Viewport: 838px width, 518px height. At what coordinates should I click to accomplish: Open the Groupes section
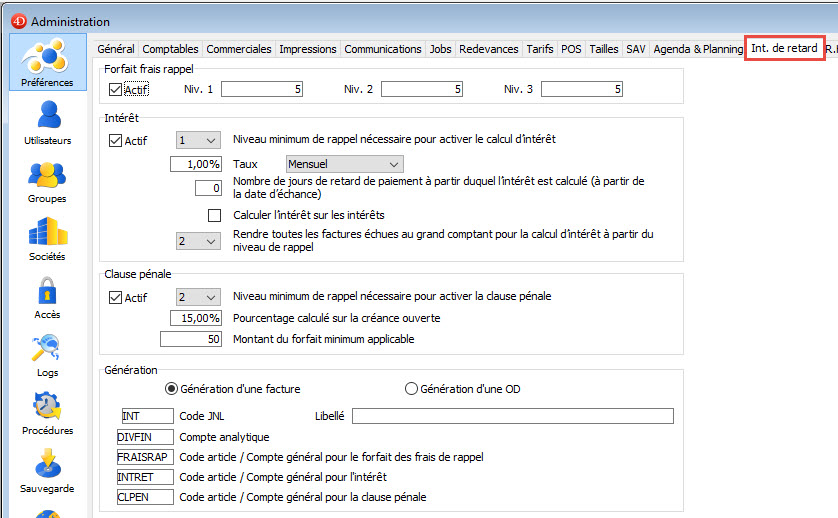[47, 180]
